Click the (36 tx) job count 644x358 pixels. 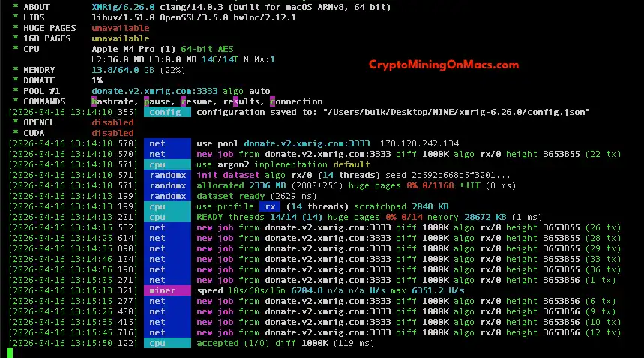604,269
